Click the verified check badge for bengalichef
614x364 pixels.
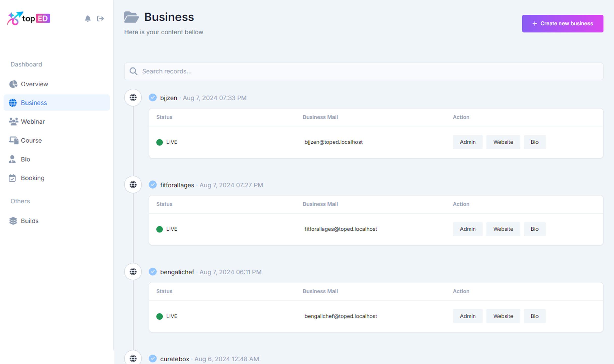(153, 272)
